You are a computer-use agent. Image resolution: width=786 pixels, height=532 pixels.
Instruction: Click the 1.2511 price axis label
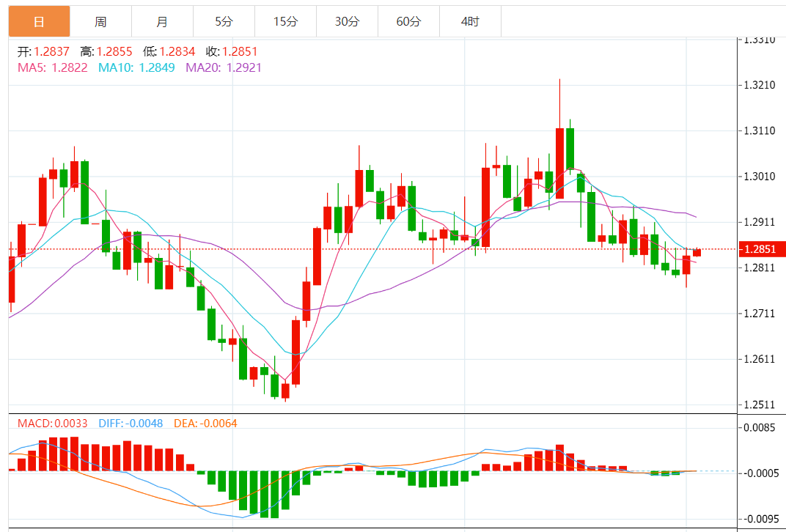point(760,404)
